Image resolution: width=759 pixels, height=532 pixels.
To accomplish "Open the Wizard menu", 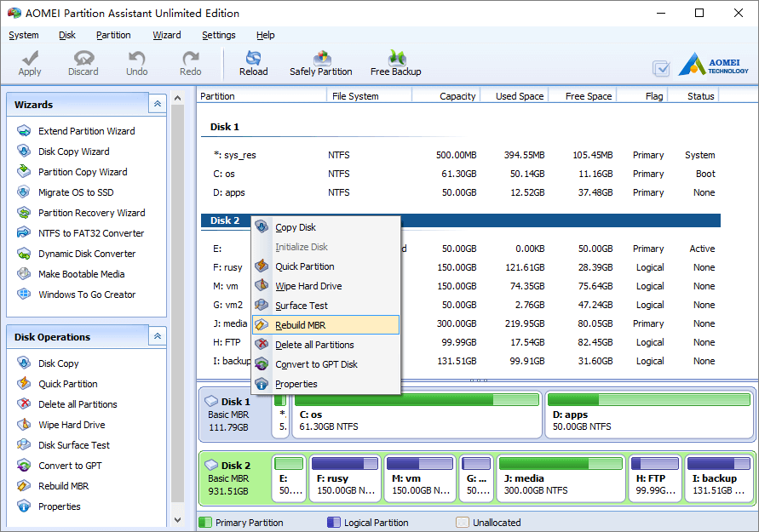I will tap(167, 35).
